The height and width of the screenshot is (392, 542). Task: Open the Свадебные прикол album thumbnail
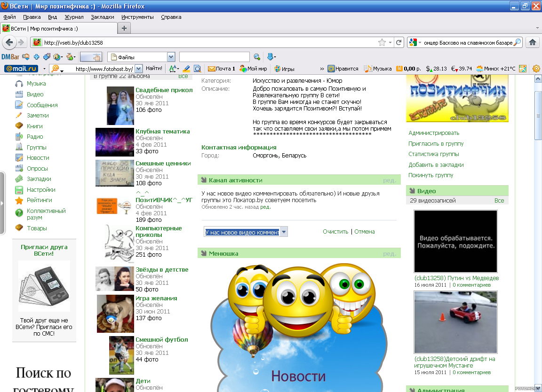click(x=120, y=106)
